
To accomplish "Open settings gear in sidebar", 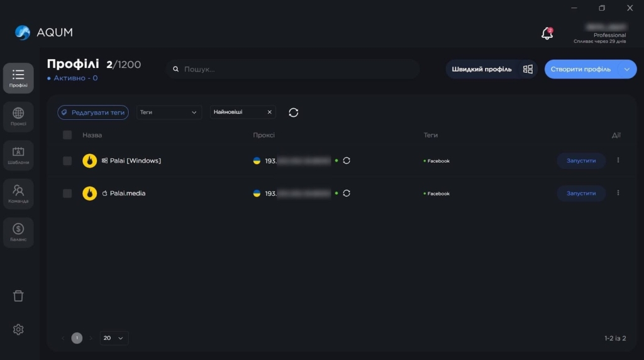I will (x=18, y=329).
